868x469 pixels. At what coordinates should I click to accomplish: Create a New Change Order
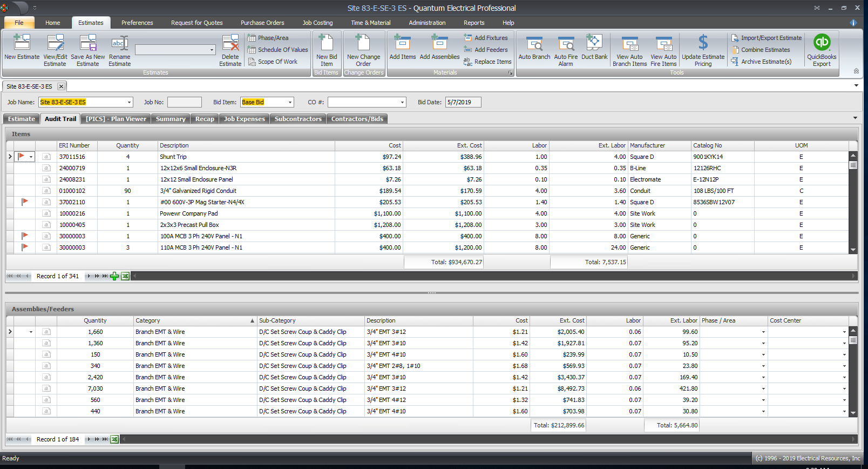click(363, 43)
